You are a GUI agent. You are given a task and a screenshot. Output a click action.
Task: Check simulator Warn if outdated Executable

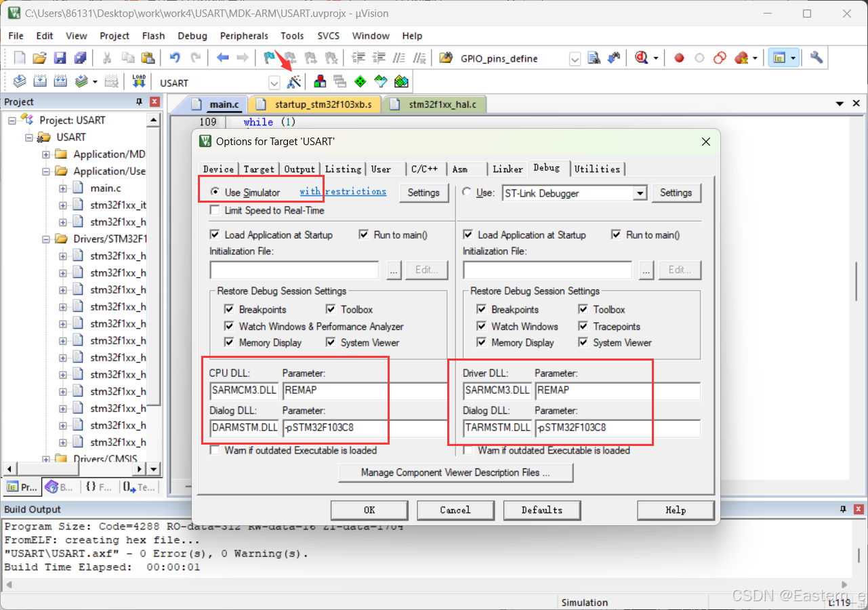click(215, 450)
